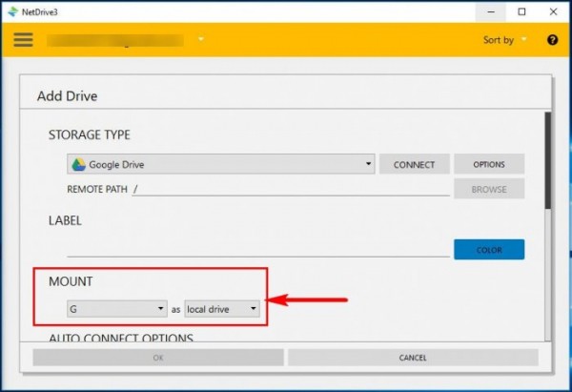Click the blue COLOR button

[489, 250]
